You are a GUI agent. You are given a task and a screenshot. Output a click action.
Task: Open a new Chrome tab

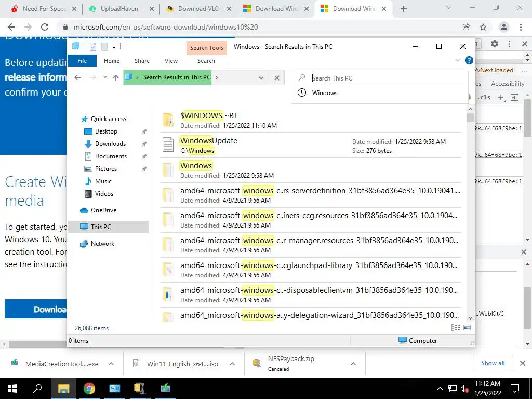pyautogui.click(x=403, y=9)
